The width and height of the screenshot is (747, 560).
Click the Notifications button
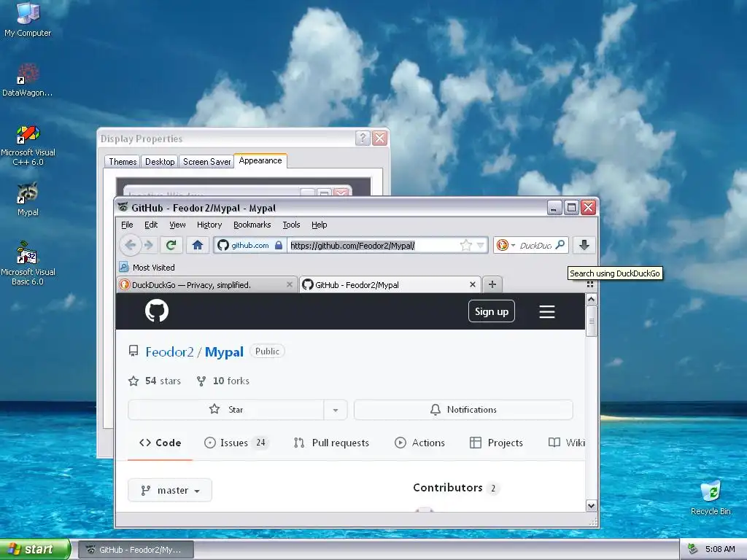[463, 410]
